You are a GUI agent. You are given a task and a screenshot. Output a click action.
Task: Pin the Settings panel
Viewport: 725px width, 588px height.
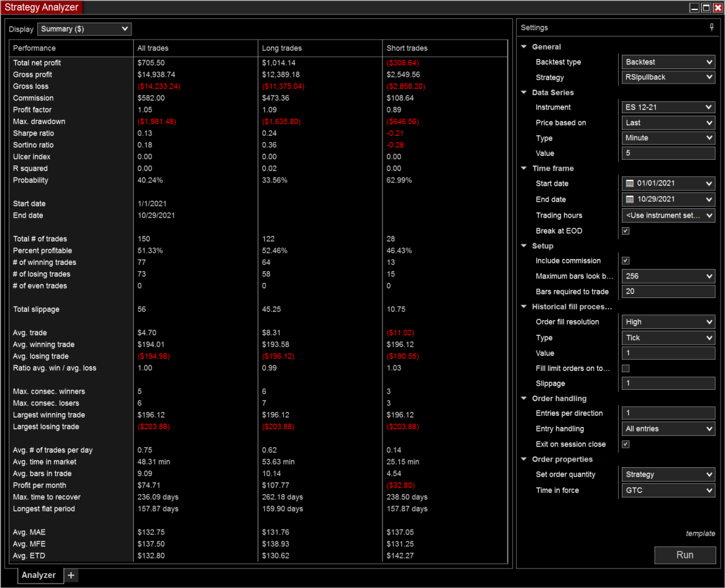(712, 27)
